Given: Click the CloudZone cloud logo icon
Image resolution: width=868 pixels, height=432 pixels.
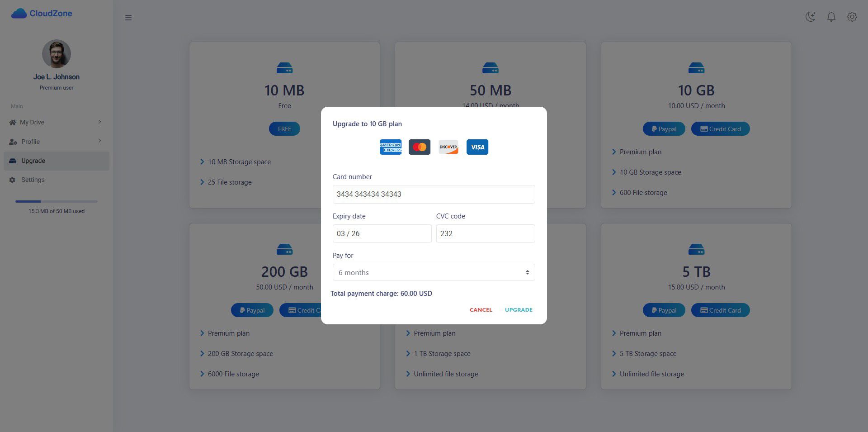Looking at the screenshot, I should pos(19,14).
